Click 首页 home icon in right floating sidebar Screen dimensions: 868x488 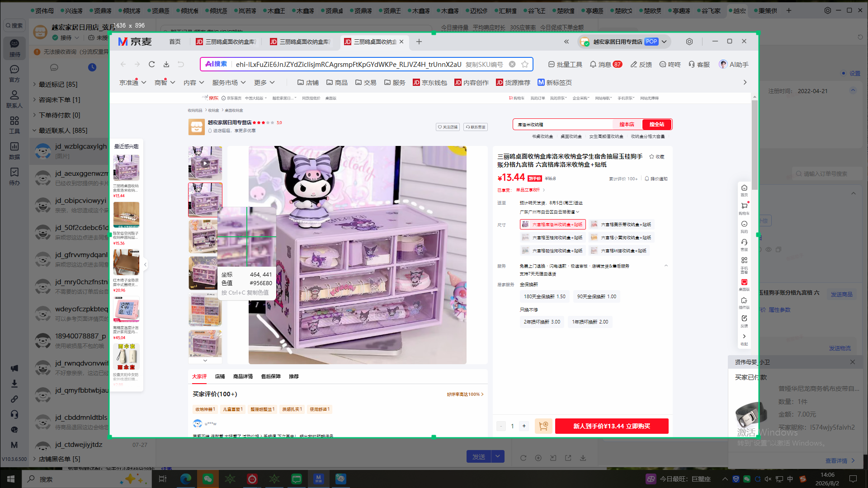tap(744, 190)
